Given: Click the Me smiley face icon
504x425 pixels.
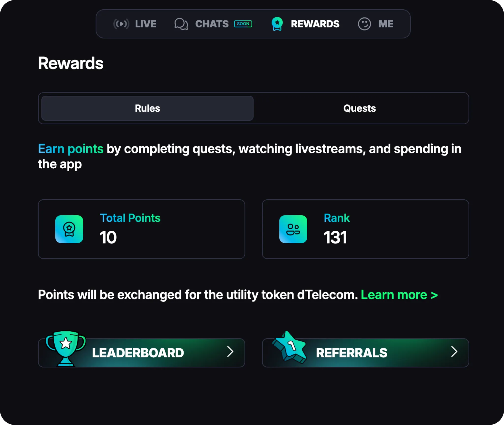Looking at the screenshot, I should coord(364,24).
